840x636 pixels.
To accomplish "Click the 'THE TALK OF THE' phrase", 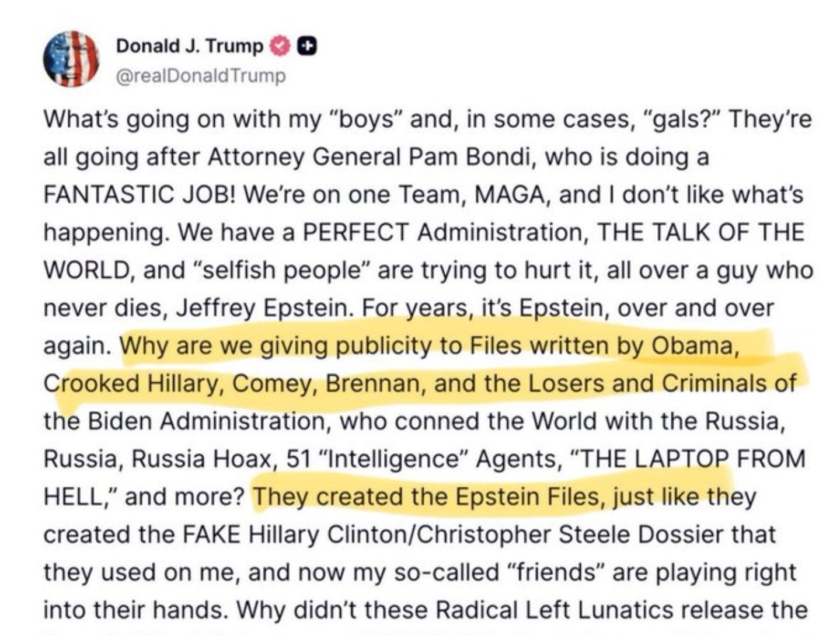I will 700,233.
